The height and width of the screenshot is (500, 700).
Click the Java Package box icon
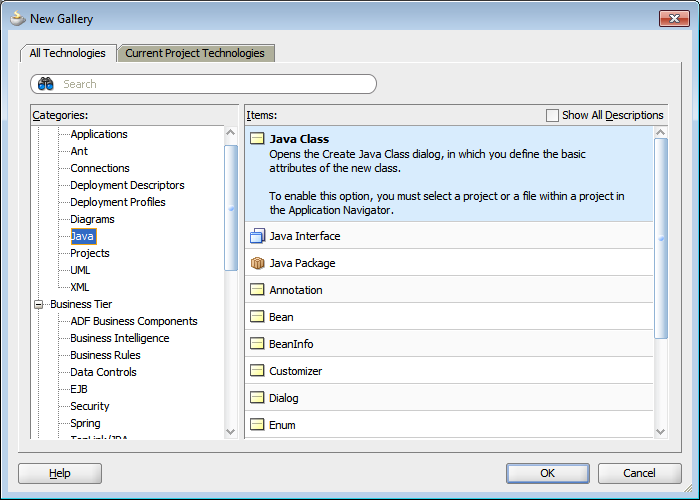pyautogui.click(x=258, y=263)
